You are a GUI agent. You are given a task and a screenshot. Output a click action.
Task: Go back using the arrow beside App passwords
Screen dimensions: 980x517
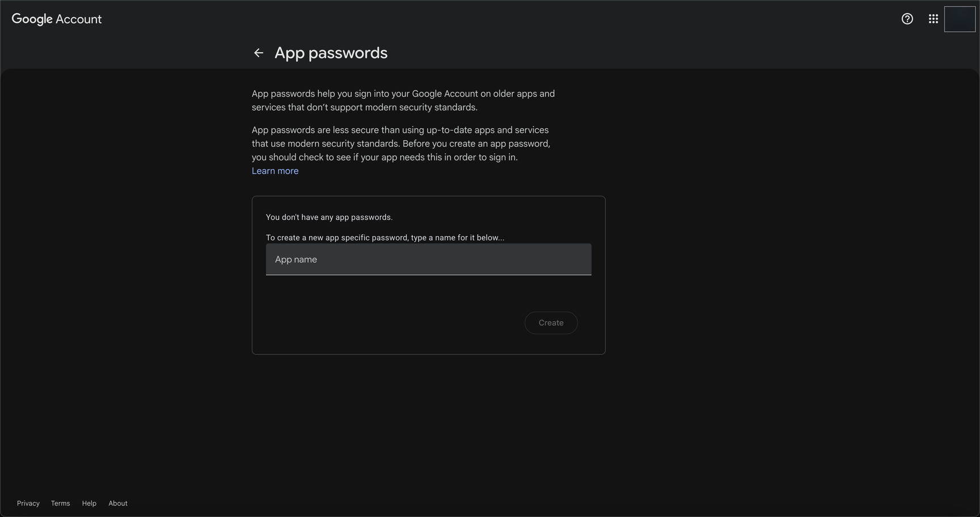point(259,53)
